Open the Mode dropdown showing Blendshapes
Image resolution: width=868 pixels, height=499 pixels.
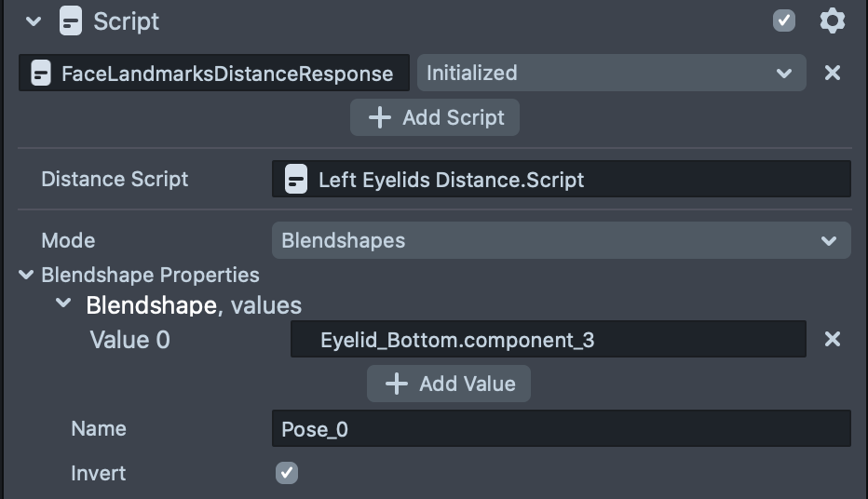(x=561, y=240)
